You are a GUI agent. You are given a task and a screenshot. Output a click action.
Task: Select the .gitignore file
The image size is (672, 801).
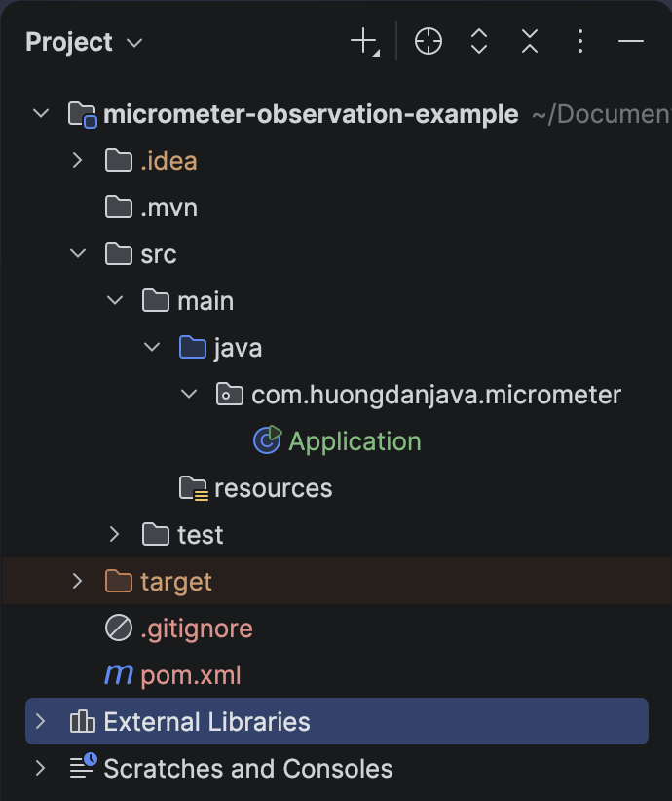(x=196, y=629)
